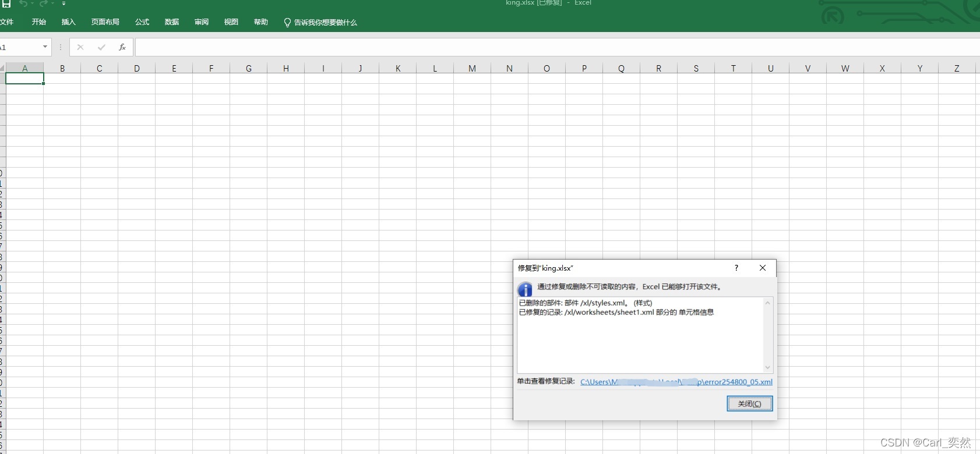Open the error254800_05.xml repair log link
The image size is (980, 454).
point(676,382)
